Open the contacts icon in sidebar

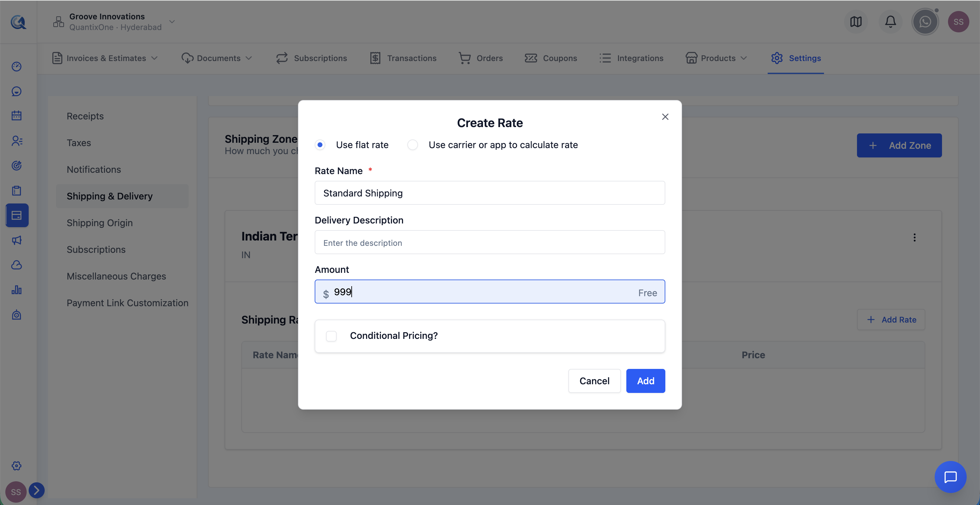pos(17,141)
